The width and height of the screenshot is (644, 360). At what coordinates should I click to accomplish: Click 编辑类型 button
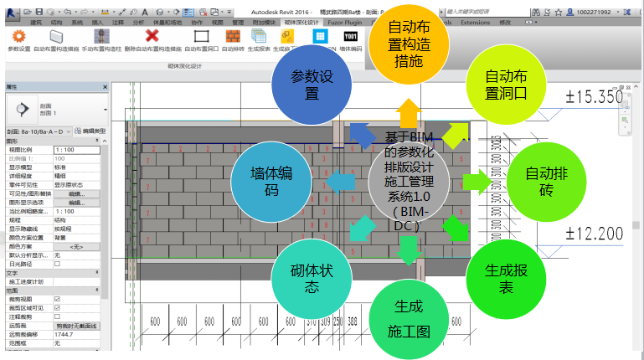(x=90, y=131)
